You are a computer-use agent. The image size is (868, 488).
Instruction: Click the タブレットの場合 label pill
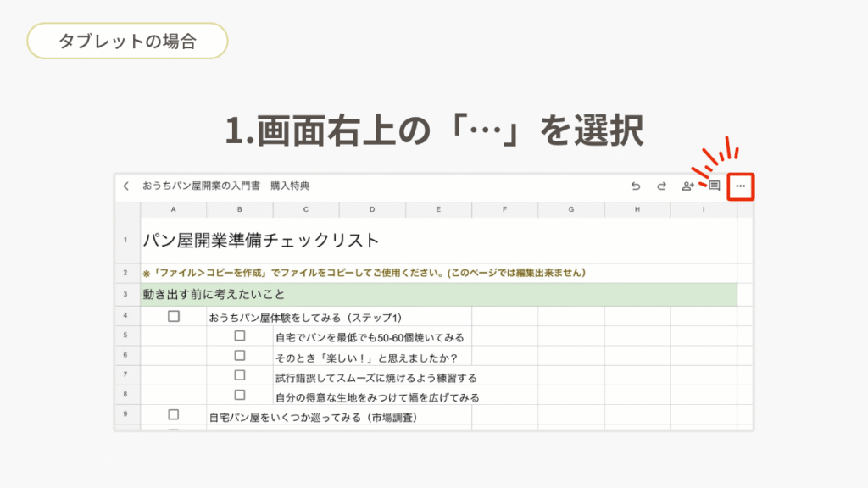point(127,41)
